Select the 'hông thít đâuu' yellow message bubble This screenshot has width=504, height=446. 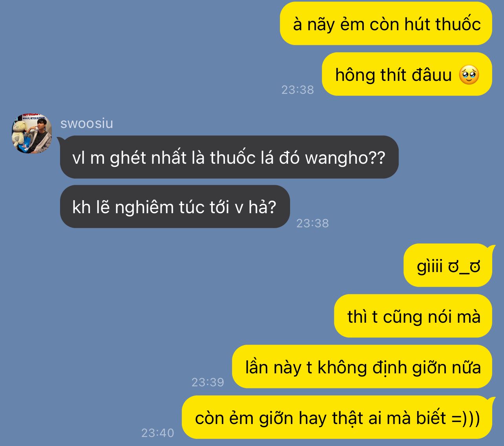click(407, 74)
